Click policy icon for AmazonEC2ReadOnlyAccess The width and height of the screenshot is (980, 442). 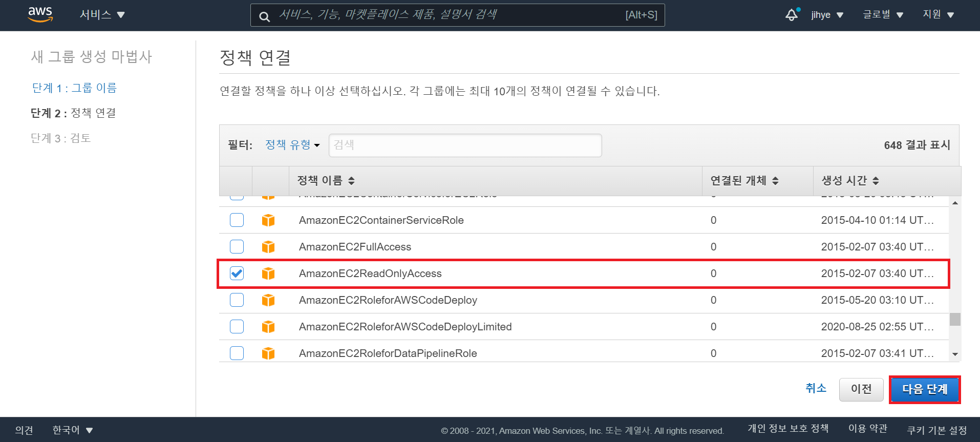[268, 273]
